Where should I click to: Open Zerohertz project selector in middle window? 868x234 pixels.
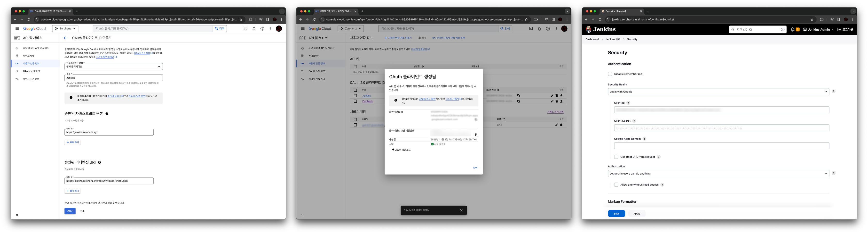click(x=351, y=29)
